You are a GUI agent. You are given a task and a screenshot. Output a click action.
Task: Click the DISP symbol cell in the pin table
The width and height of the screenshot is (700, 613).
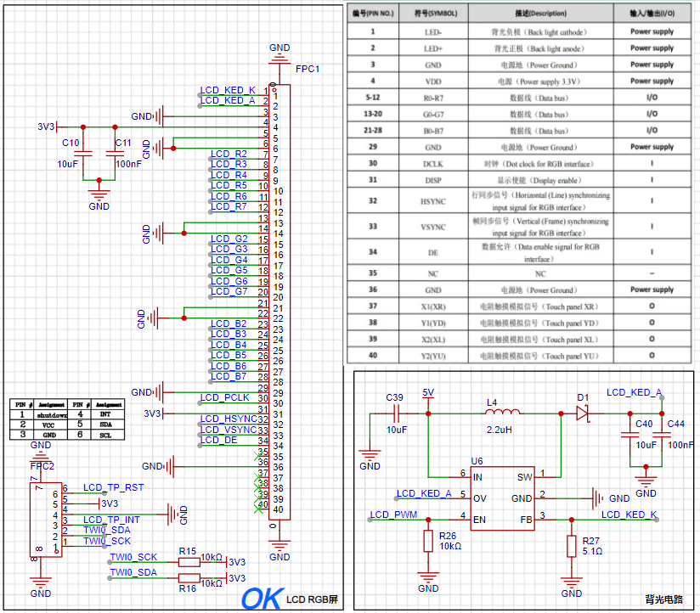pyautogui.click(x=433, y=181)
